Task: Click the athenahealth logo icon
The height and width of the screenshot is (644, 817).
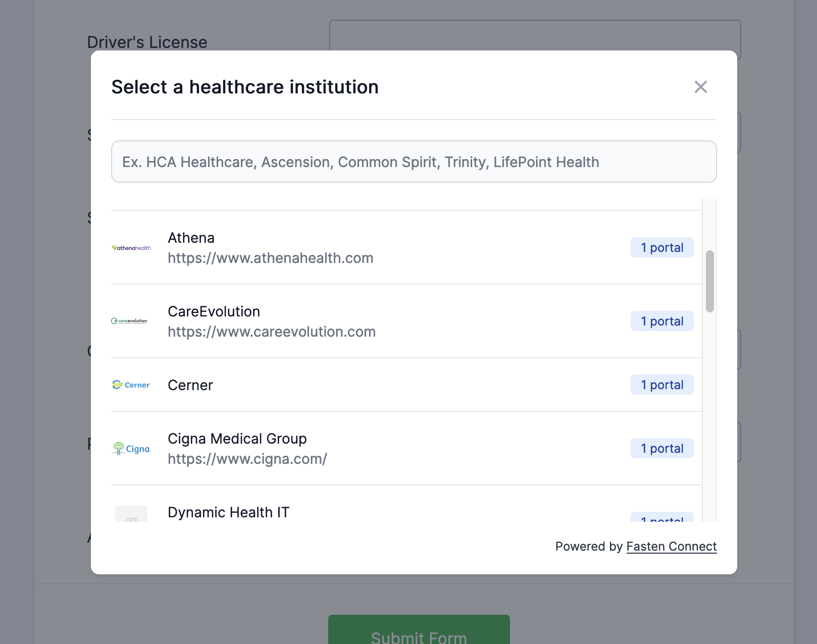Action: tap(131, 248)
